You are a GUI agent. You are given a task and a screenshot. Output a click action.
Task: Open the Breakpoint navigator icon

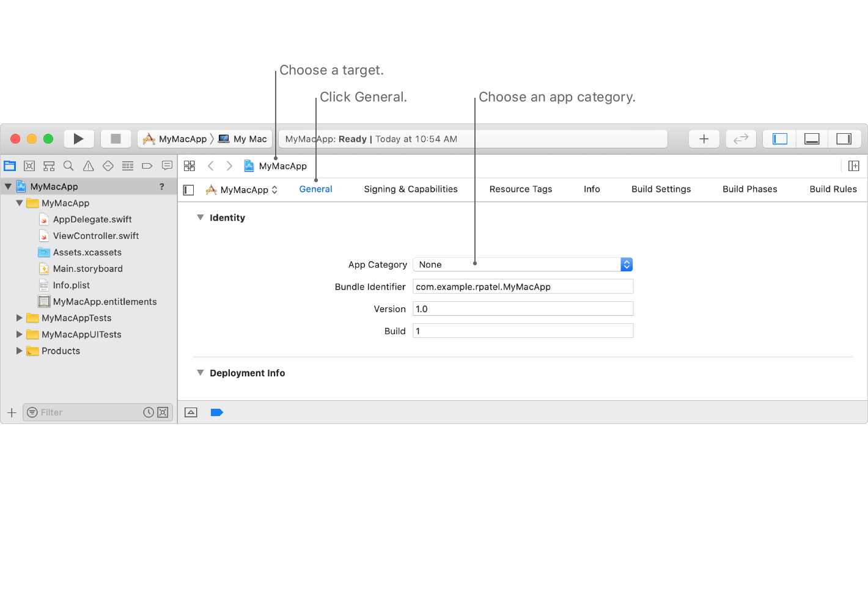(x=147, y=166)
